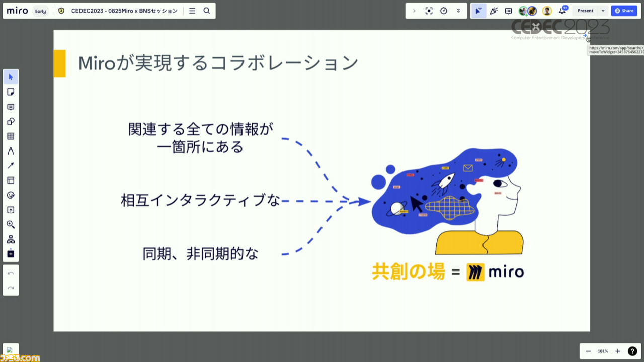Open the Present options dropdown arrow
The width and height of the screenshot is (644, 362).
coord(603,11)
